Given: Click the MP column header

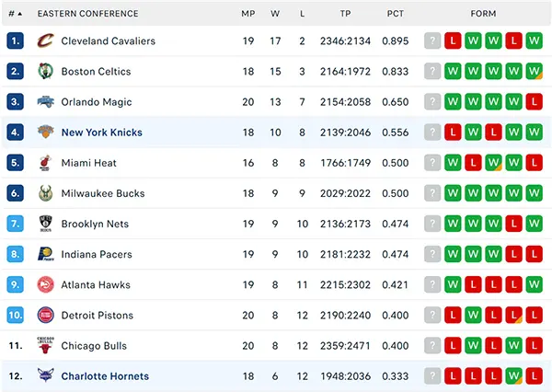Looking at the screenshot, I should point(247,14).
